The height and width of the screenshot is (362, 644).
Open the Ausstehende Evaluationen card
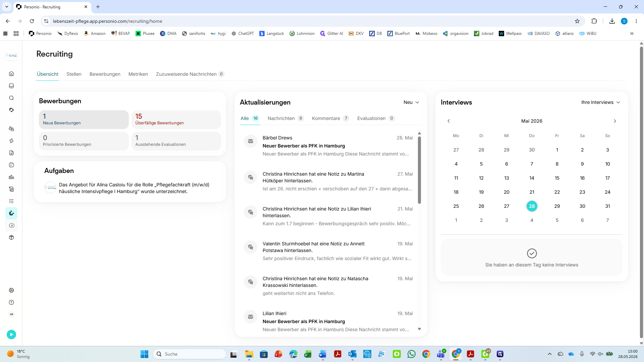tap(176, 141)
